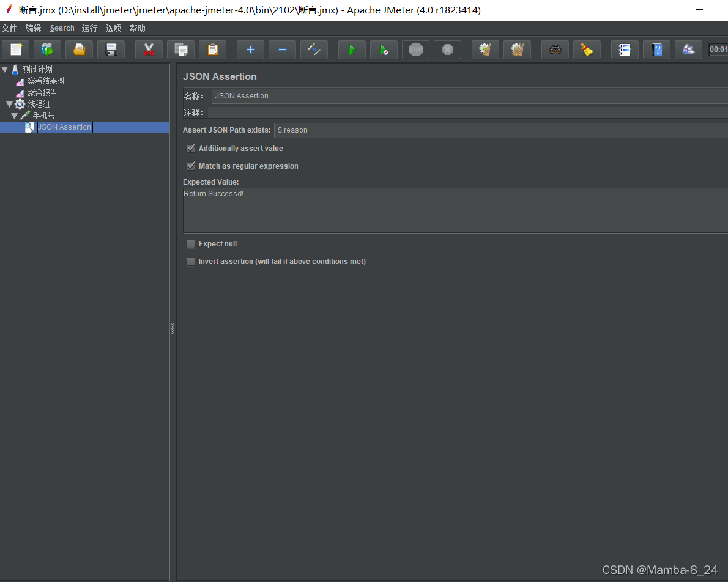The width and height of the screenshot is (728, 582).
Task: Click the 注释 comment input field
Action: coord(467,112)
